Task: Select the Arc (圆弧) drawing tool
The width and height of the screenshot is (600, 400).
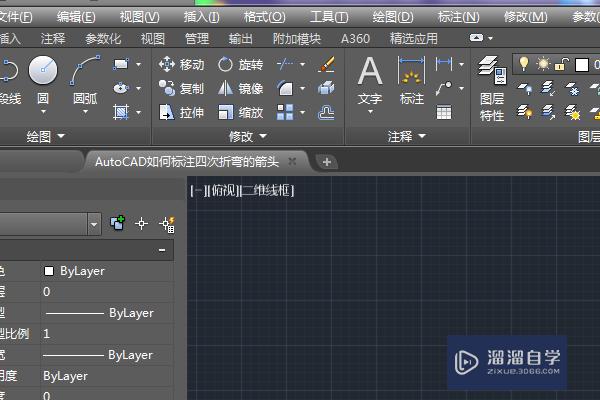Action: pyautogui.click(x=85, y=70)
